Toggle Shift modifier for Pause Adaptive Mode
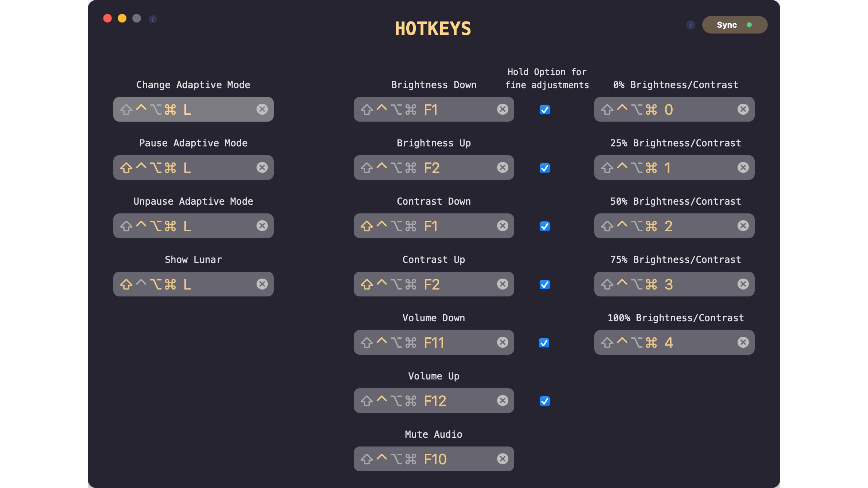Image resolution: width=868 pixels, height=488 pixels. [x=126, y=168]
